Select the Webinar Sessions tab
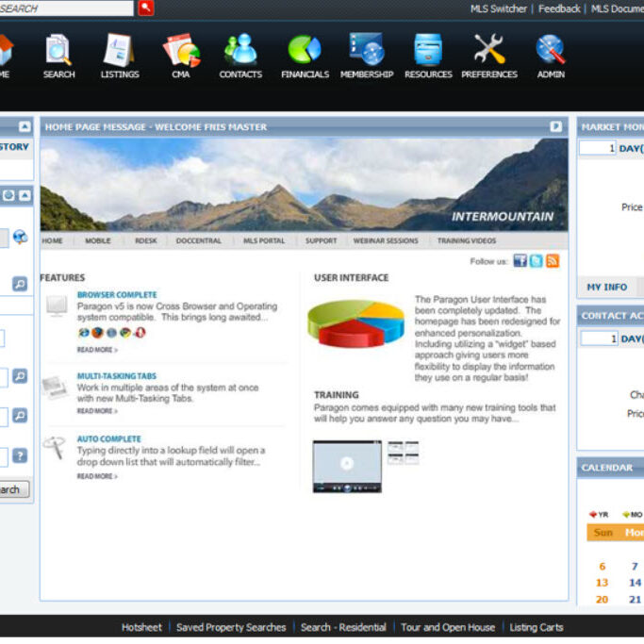This screenshot has width=644, height=644. (x=386, y=240)
